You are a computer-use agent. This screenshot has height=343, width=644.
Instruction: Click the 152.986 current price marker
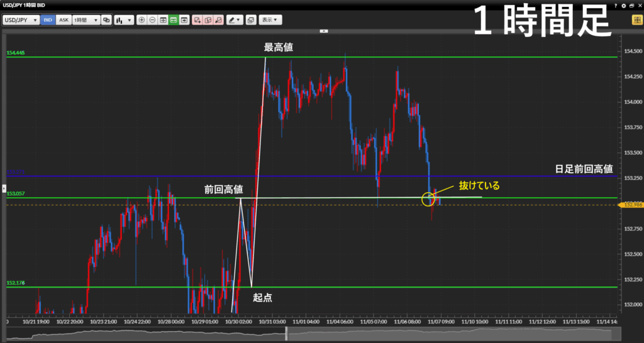(x=630, y=205)
